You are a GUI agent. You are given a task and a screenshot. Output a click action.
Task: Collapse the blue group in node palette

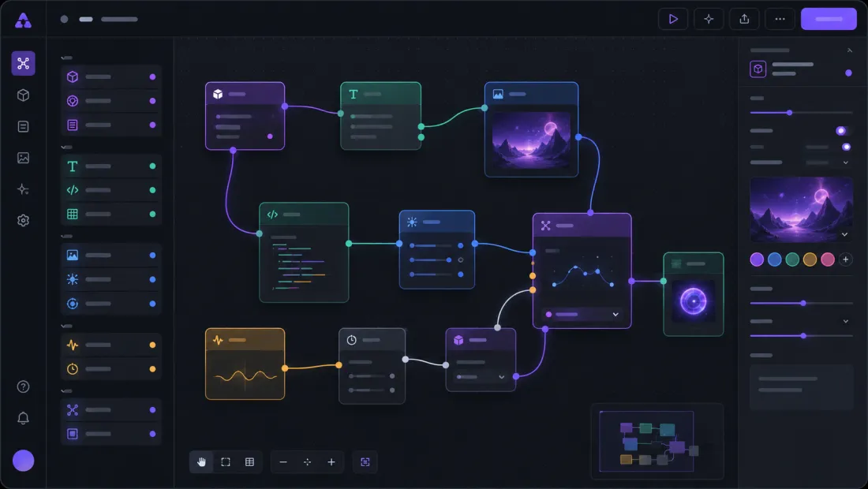(66, 236)
